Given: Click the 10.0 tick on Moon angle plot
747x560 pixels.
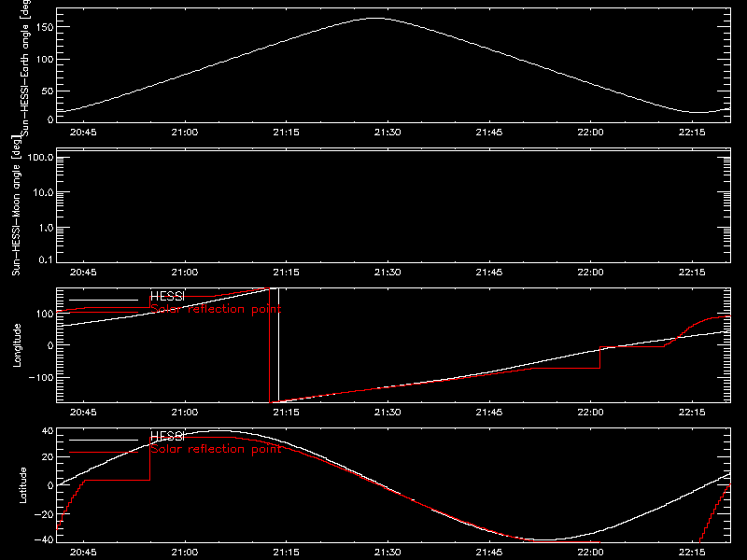Looking at the screenshot, I should pyautogui.click(x=43, y=192).
